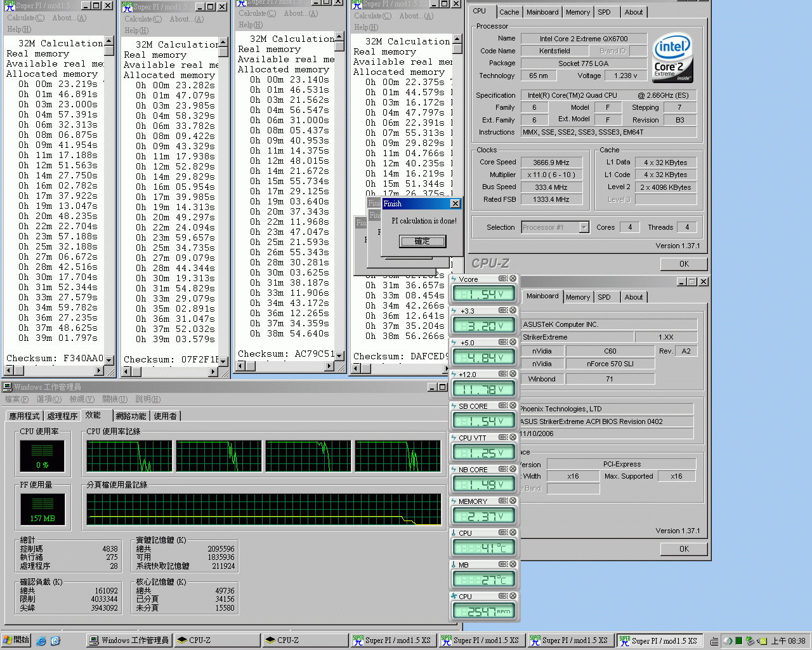812x650 pixels.
Task: Open About menu in Super PI checksum 07F2F1 window
Action: pyautogui.click(x=187, y=19)
